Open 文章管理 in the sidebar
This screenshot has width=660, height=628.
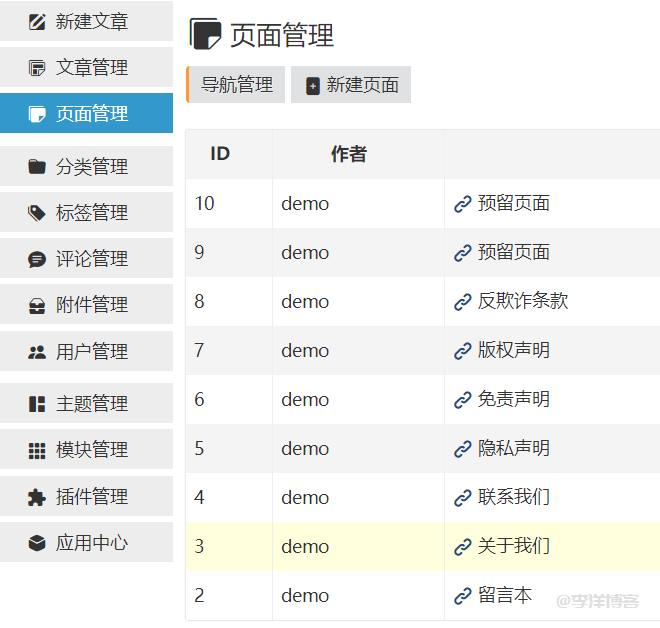pyautogui.click(x=90, y=68)
